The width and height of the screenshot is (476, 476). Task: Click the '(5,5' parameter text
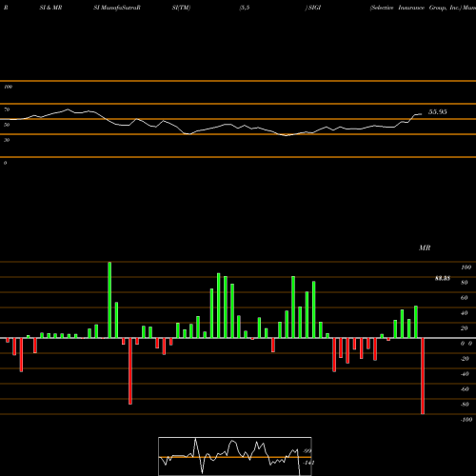245,8
